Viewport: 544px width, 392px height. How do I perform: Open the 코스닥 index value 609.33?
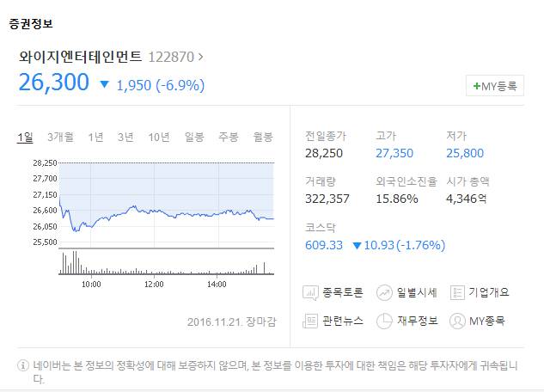pyautogui.click(x=324, y=245)
